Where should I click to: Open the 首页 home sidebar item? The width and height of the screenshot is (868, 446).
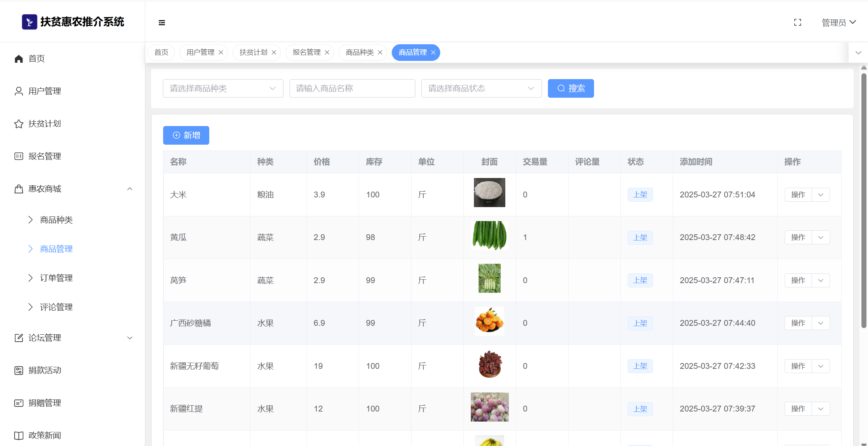36,59
